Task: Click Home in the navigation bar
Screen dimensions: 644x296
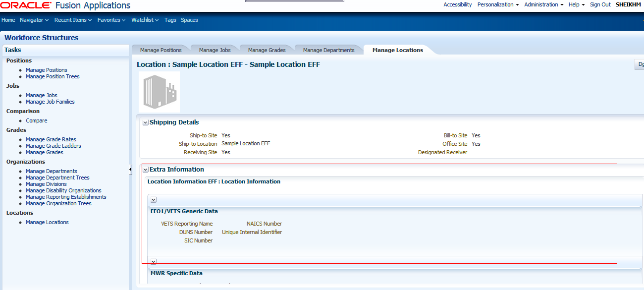Action: click(x=8, y=20)
